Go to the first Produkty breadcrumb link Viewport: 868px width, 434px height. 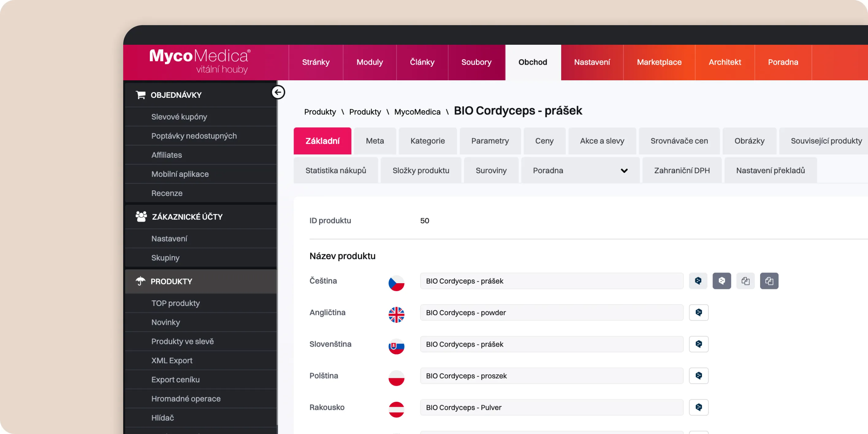320,112
